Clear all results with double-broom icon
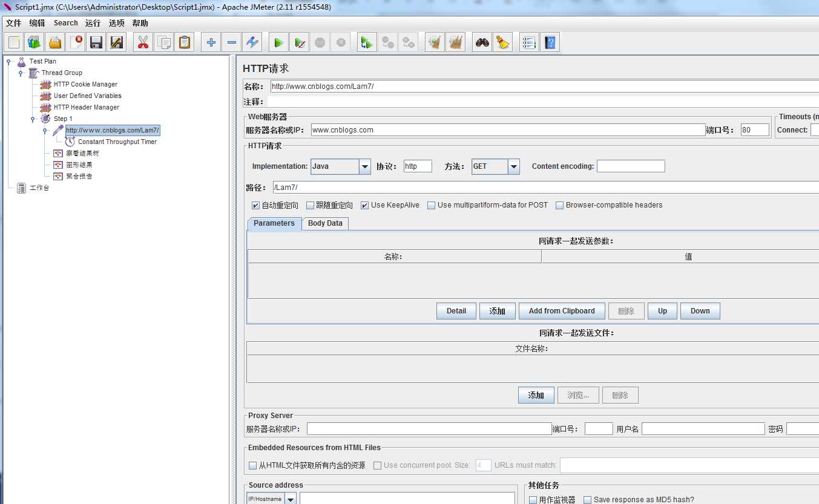Viewport: 819px width, 504px height. pos(455,42)
